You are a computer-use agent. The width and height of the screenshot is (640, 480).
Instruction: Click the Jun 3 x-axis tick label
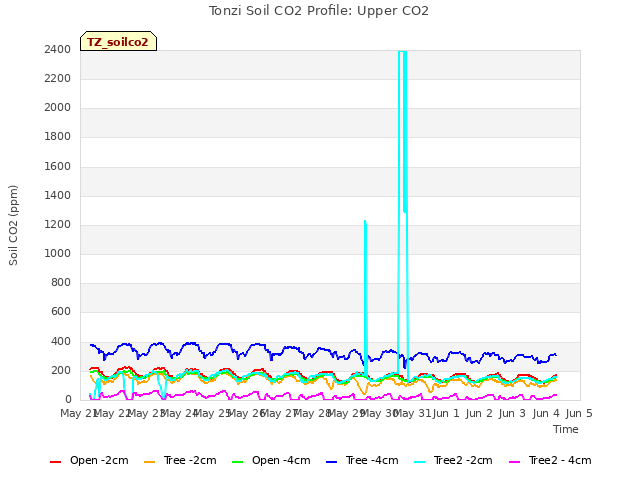click(512, 413)
